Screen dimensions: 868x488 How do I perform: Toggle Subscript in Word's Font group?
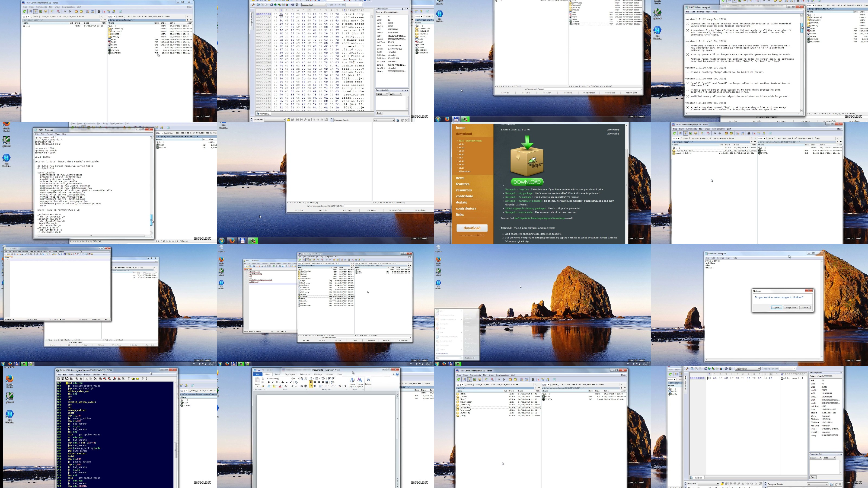point(287,383)
